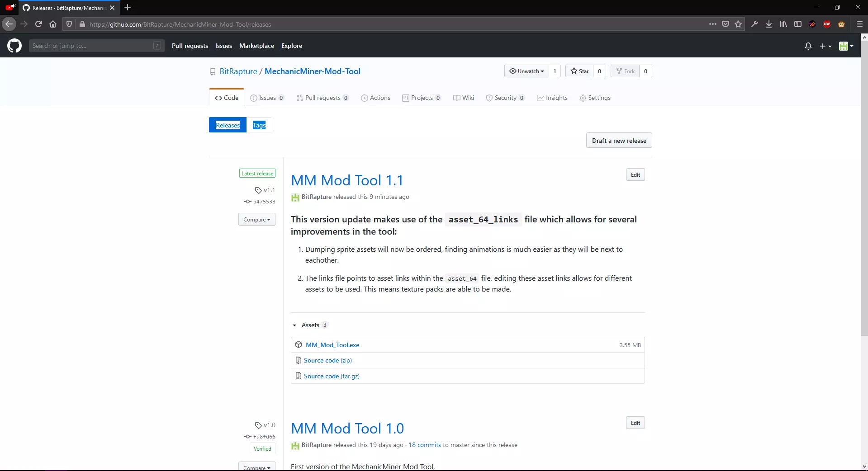Open the Issues repository tab
This screenshot has height=471, width=868.
pos(267,98)
